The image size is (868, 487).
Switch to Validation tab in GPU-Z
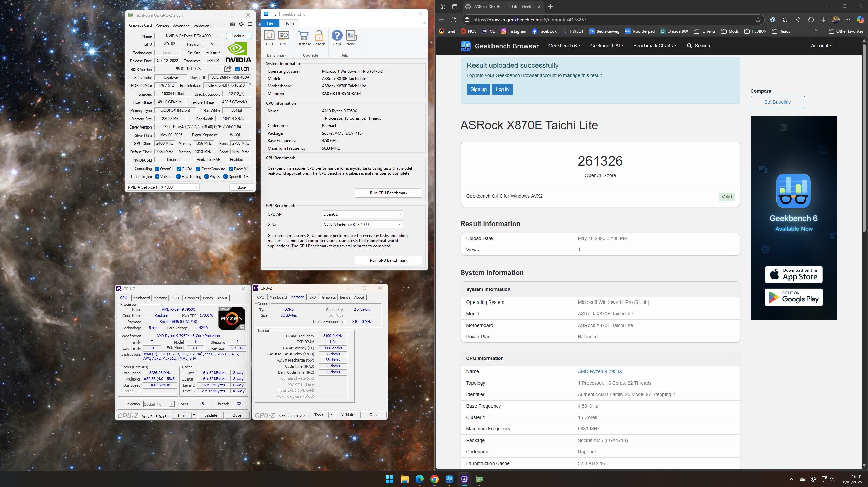pos(201,26)
